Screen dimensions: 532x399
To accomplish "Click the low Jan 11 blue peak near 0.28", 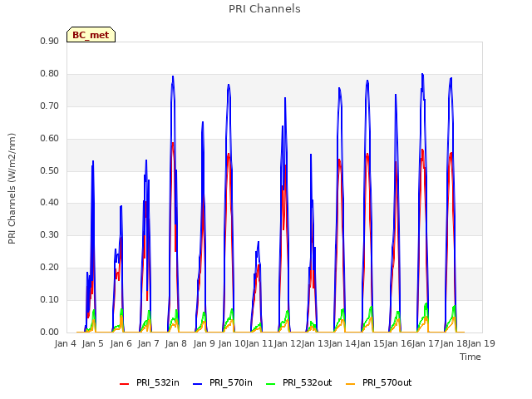I will click(259, 243).
